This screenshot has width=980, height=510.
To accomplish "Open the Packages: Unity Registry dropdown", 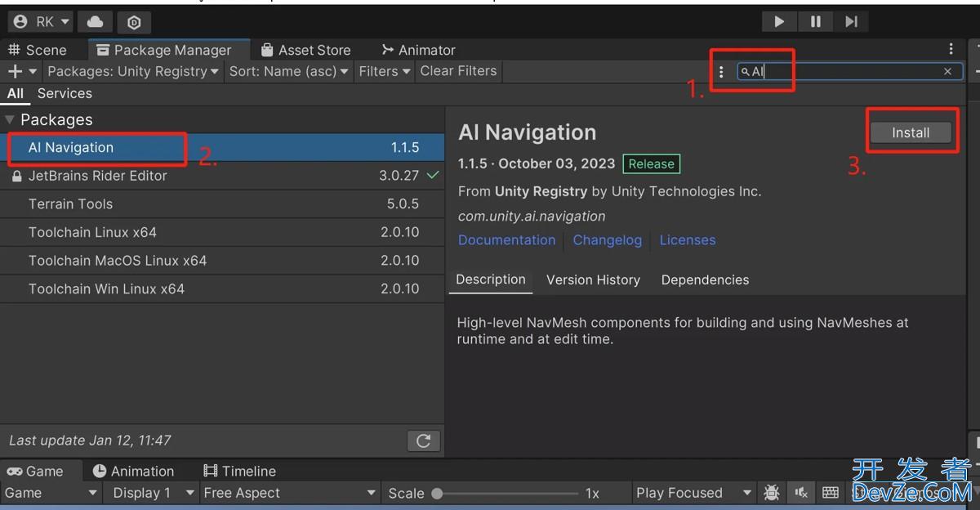I will [133, 71].
